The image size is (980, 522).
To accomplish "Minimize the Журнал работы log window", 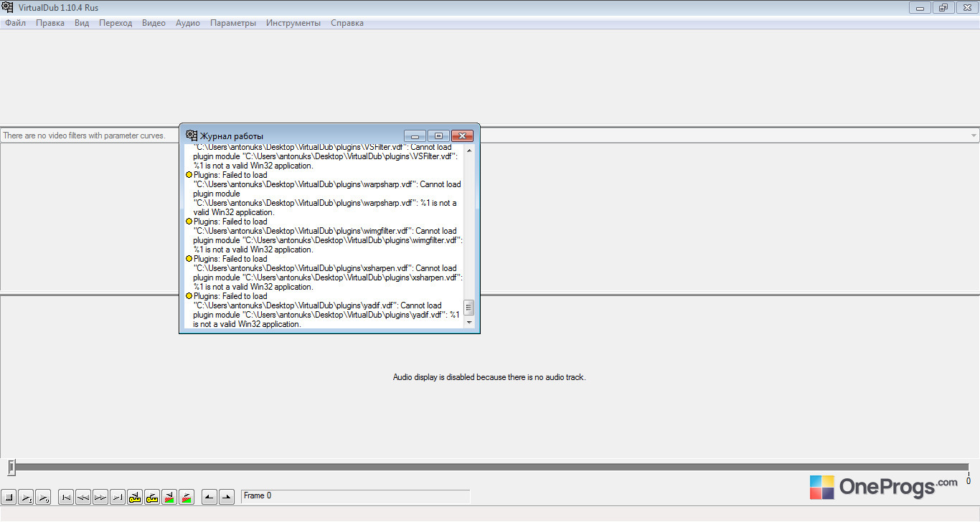I will 415,136.
